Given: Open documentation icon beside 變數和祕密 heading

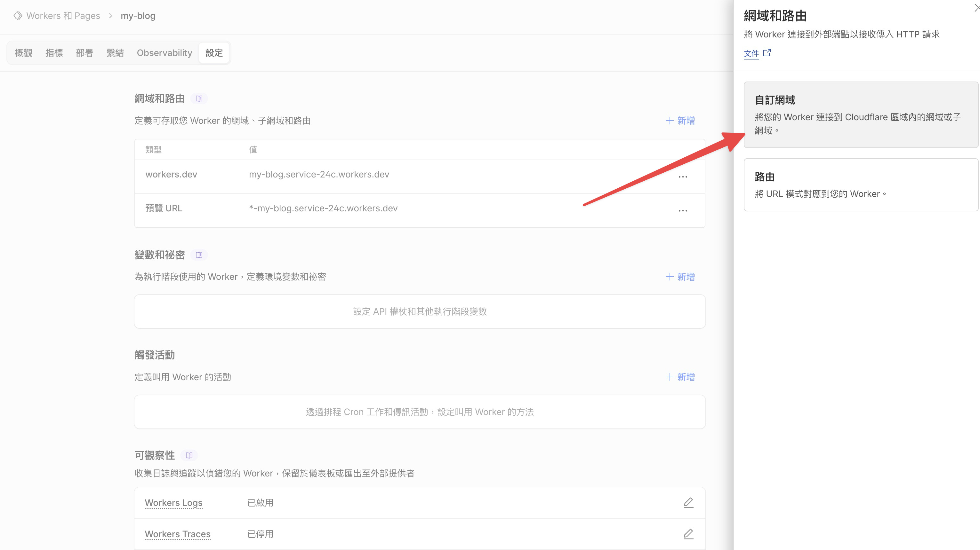Looking at the screenshot, I should point(199,255).
